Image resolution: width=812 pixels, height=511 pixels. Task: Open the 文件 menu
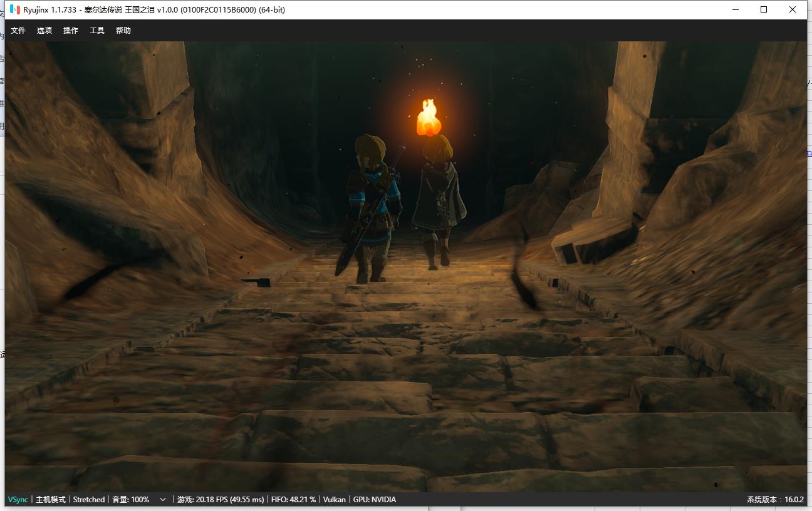click(18, 30)
